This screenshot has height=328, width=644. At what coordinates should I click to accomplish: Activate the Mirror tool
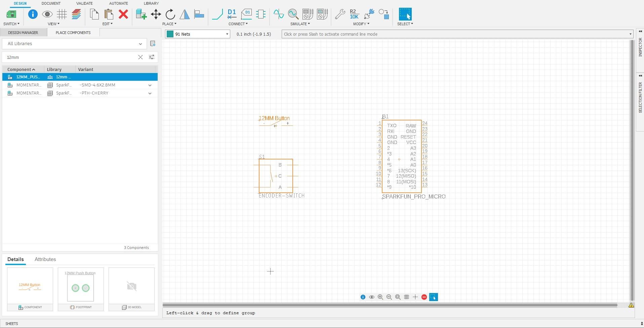pyautogui.click(x=185, y=14)
